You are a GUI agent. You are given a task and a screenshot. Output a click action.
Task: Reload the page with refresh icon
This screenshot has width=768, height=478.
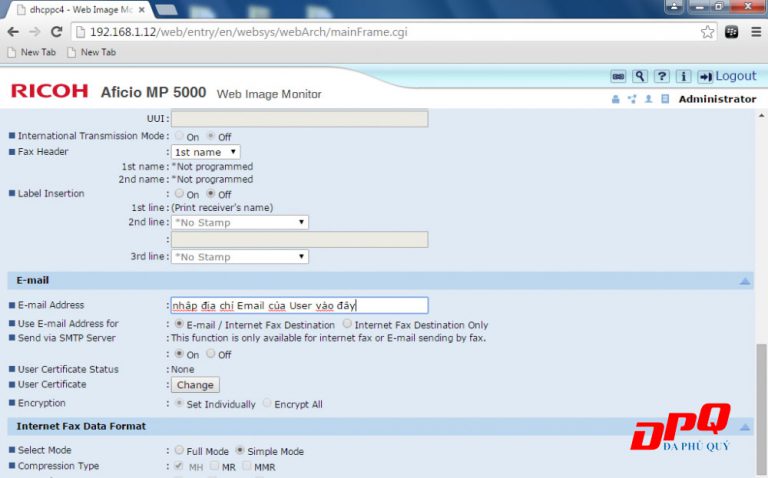56,32
